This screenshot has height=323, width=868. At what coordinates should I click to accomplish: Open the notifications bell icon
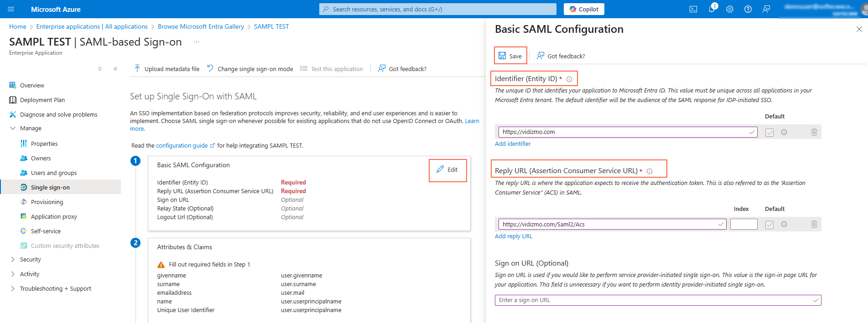pos(711,9)
